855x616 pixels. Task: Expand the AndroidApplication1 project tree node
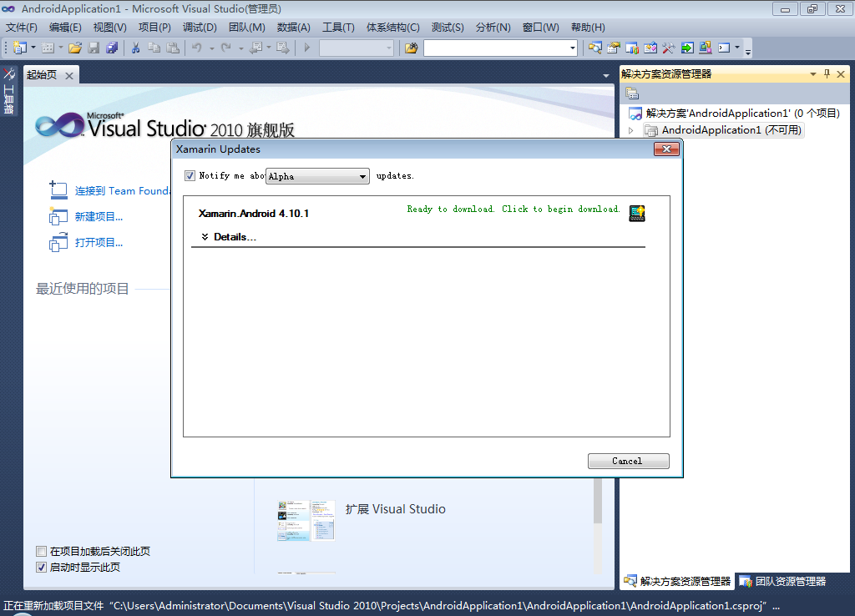[631, 130]
